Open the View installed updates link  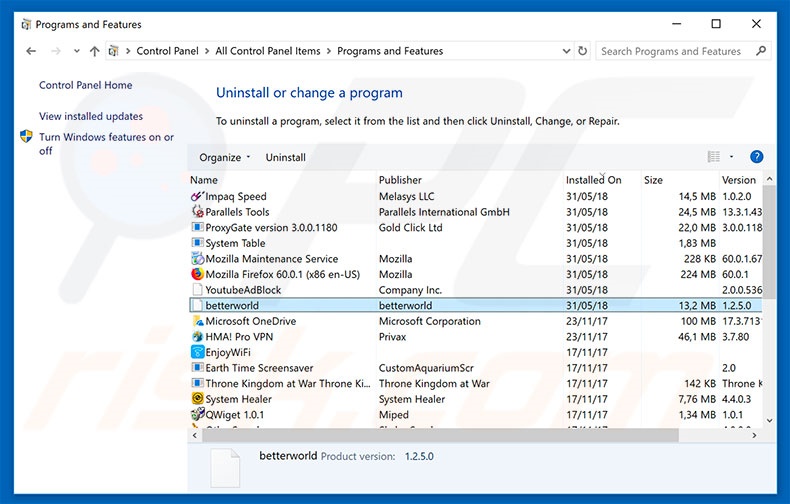91,116
